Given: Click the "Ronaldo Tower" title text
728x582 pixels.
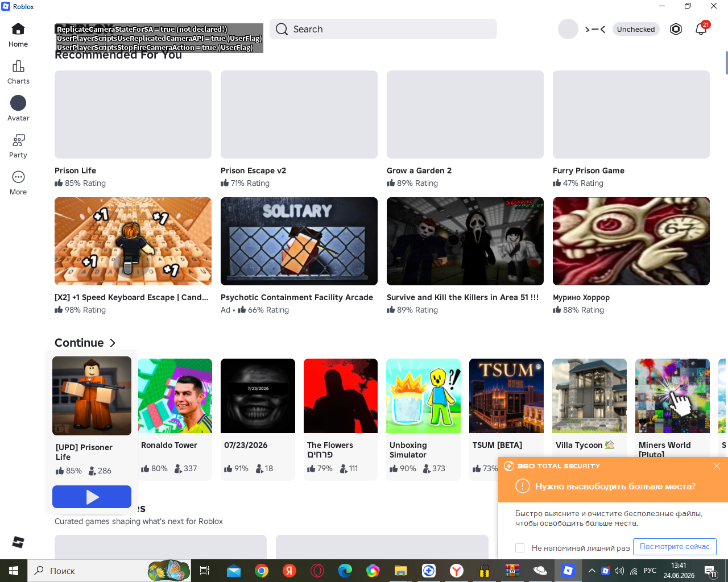Looking at the screenshot, I should coord(169,445).
